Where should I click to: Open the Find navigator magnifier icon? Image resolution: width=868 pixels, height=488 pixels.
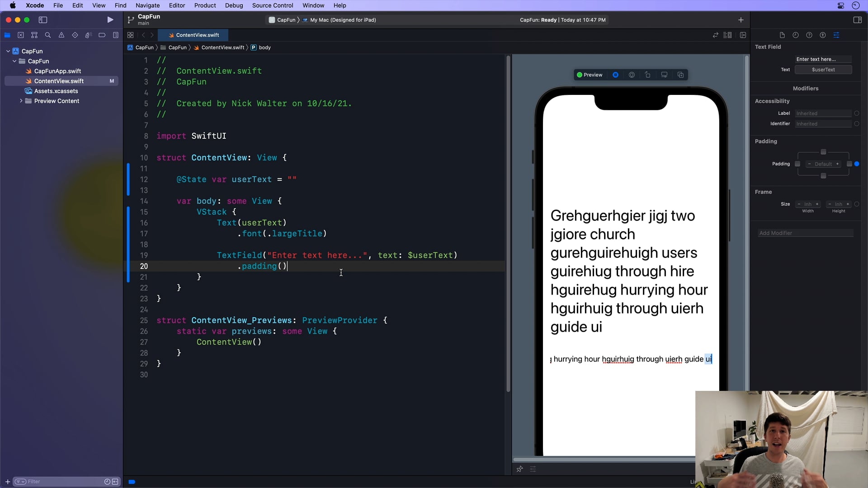(x=48, y=35)
